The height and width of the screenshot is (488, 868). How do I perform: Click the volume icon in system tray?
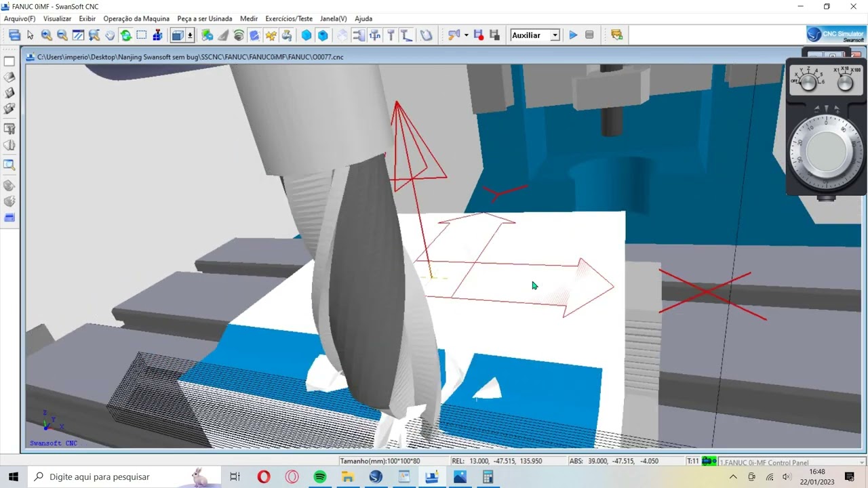(787, 477)
